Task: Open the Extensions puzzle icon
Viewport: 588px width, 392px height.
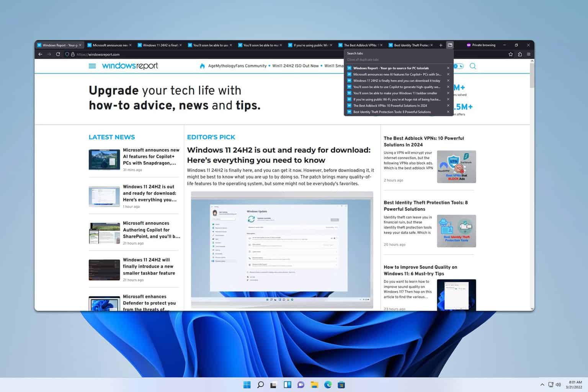Action: pos(520,54)
